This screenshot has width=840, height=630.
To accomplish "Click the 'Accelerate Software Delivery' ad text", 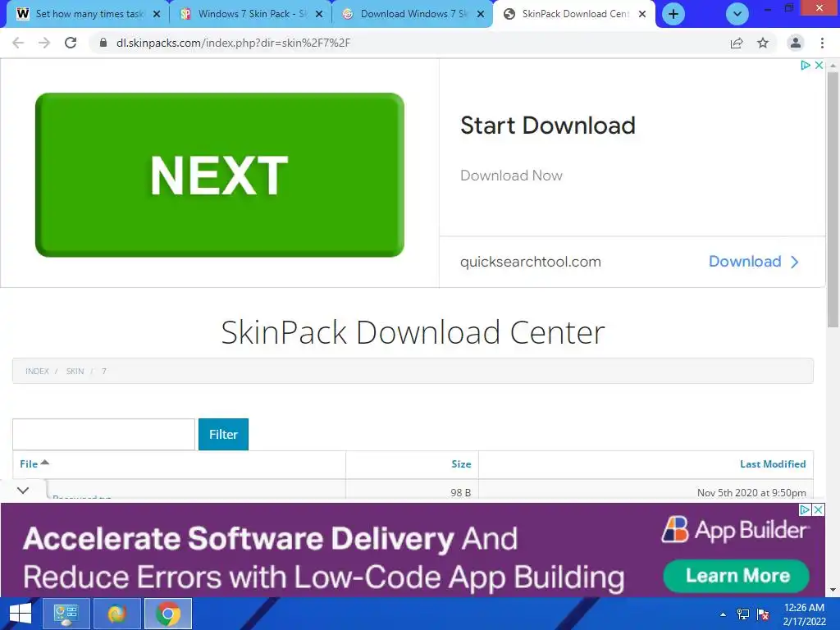I will coord(239,538).
